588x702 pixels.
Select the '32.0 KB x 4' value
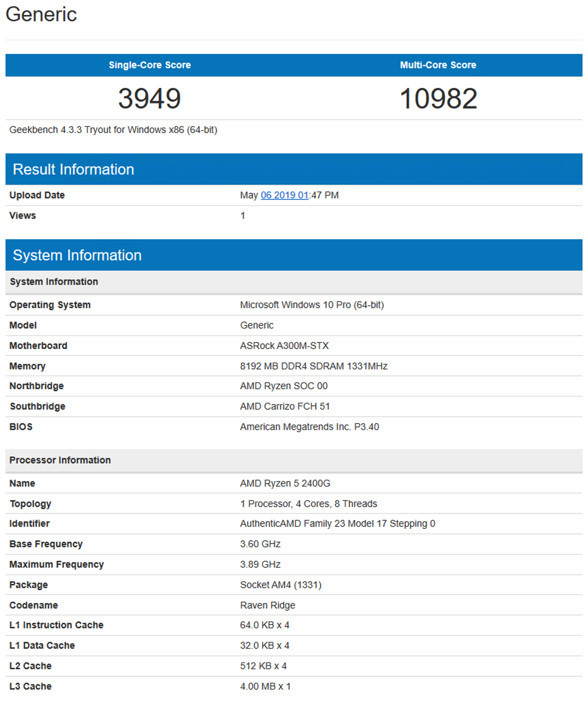click(265, 646)
